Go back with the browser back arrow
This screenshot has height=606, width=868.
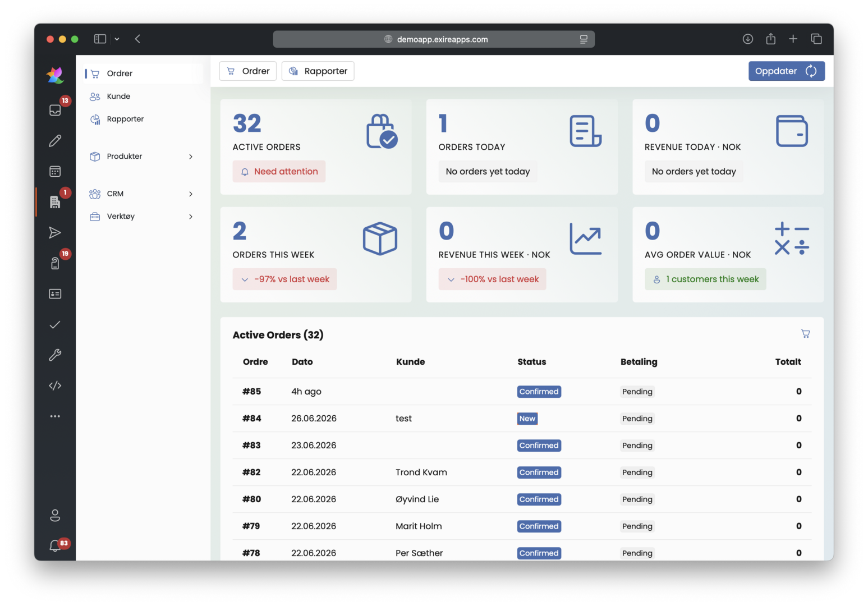point(137,39)
